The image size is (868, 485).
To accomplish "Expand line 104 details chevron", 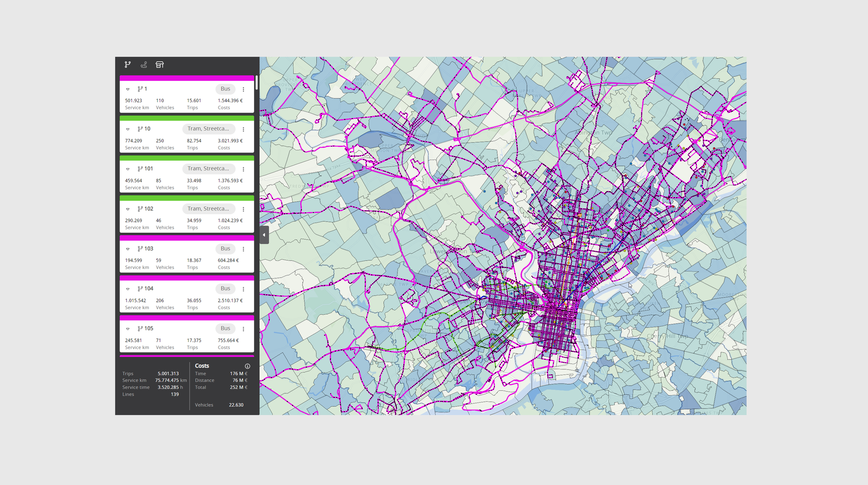I will [x=128, y=289].
